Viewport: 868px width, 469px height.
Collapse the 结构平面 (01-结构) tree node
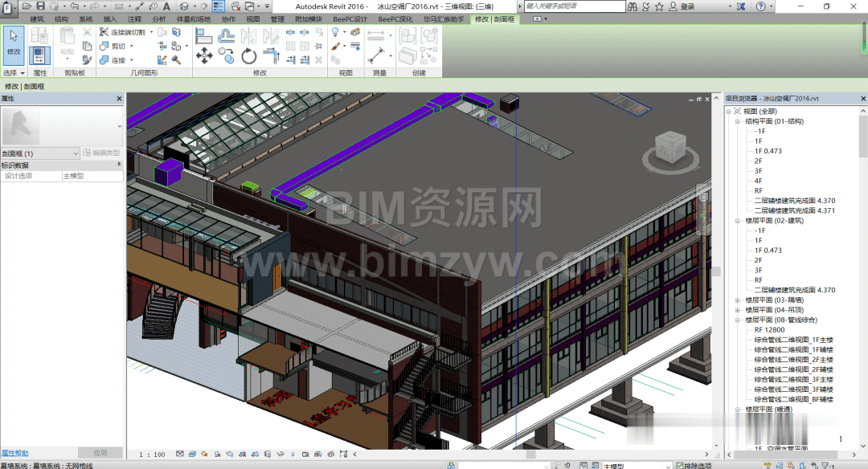737,121
